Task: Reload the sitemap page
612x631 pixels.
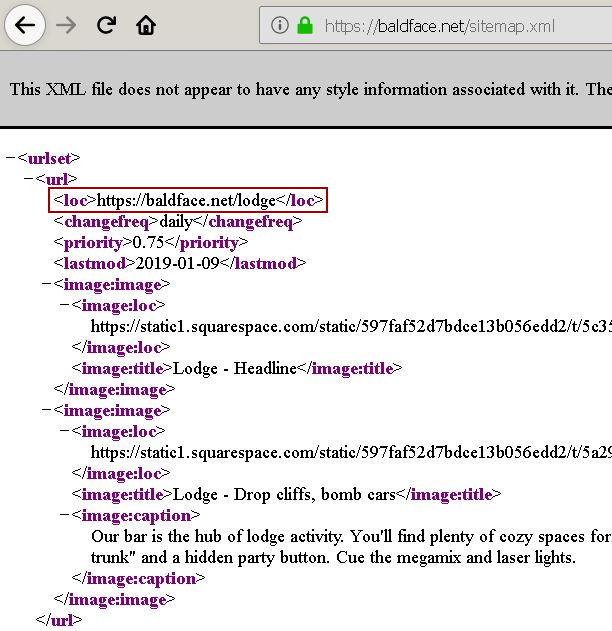Action: [x=107, y=25]
